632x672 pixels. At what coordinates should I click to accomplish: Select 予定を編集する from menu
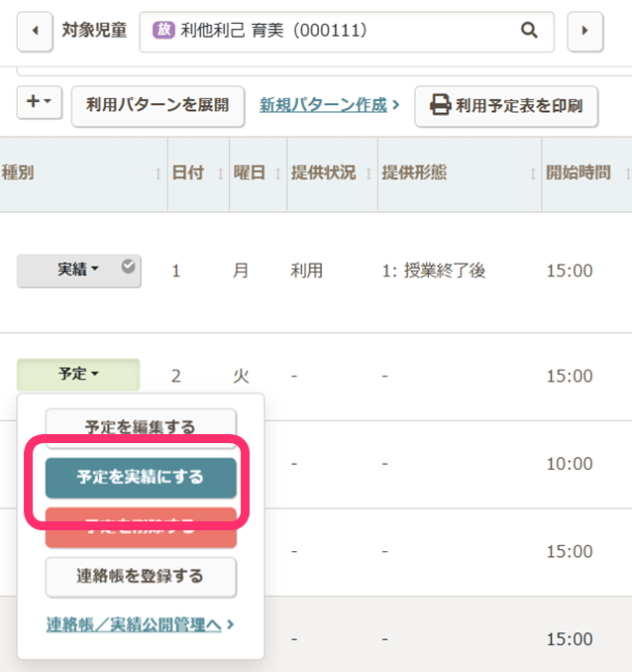(141, 427)
